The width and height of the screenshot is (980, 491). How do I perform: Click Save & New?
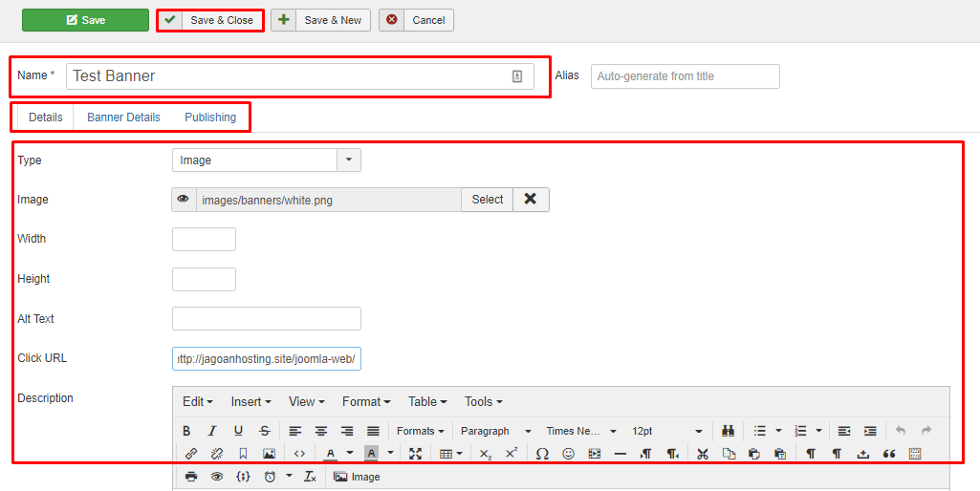(x=320, y=20)
